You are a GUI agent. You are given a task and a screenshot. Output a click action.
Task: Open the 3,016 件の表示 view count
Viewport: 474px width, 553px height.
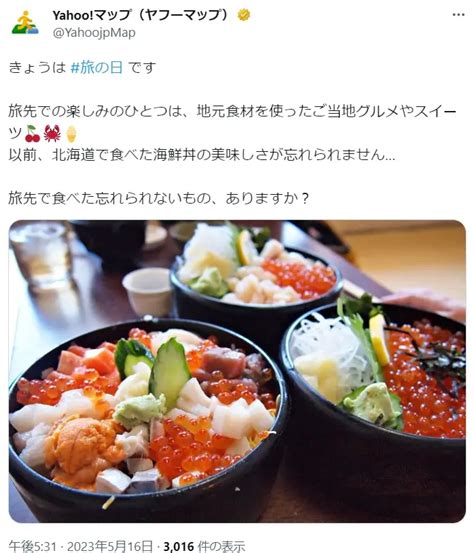tap(204, 546)
